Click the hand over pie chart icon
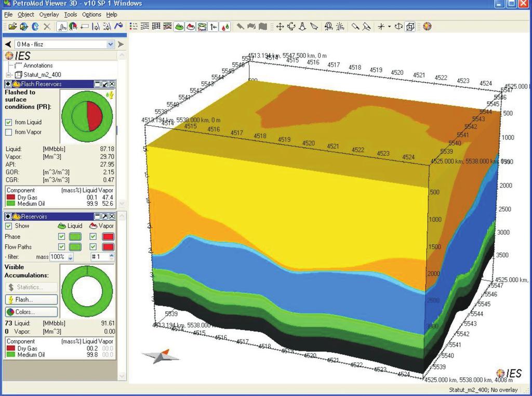 tap(73, 27)
